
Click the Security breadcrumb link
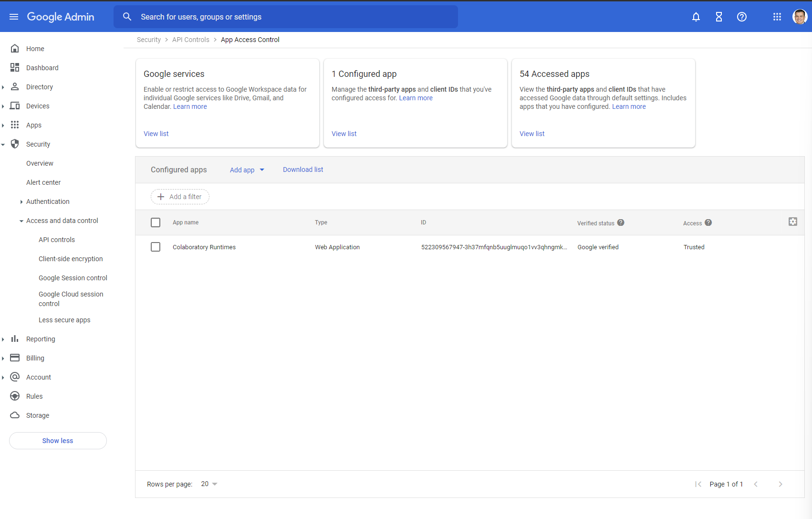coord(149,40)
